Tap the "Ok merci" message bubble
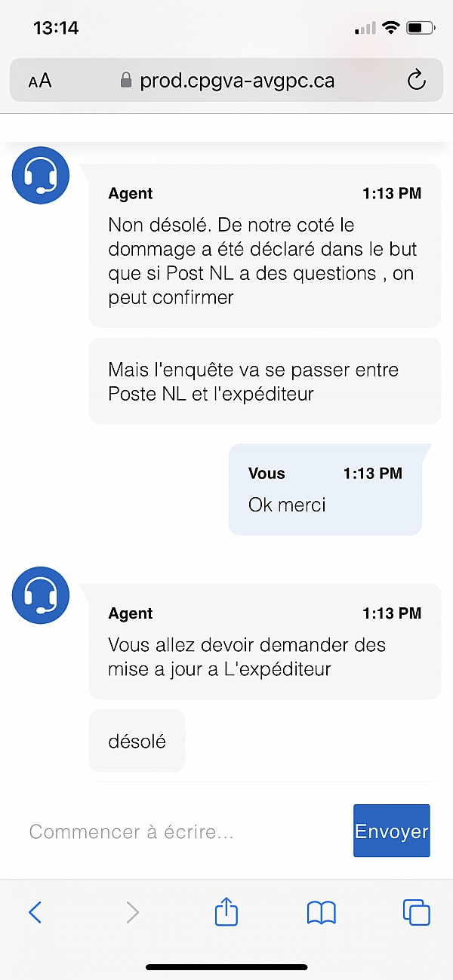This screenshot has width=453, height=980. coord(325,489)
